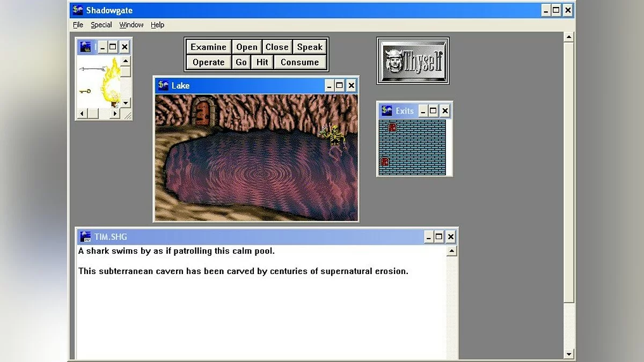
Task: Click main Shadowgate window vertical scrollbar thumb
Action: pyautogui.click(x=569, y=173)
